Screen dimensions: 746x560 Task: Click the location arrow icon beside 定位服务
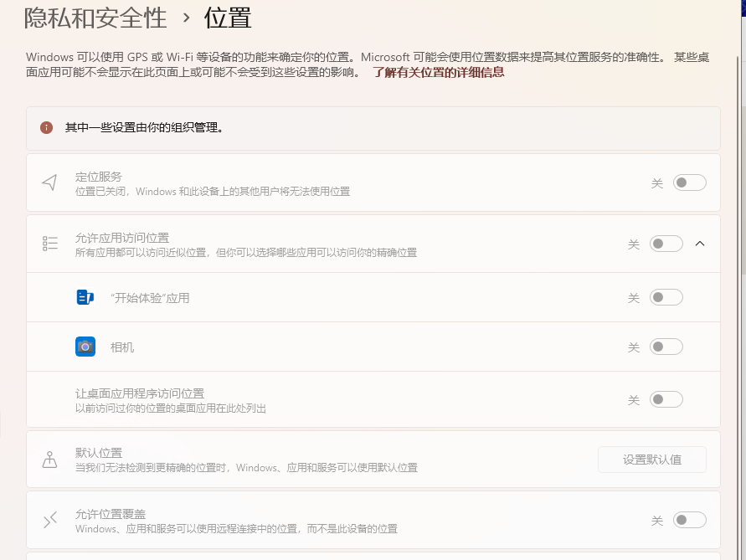(x=49, y=182)
